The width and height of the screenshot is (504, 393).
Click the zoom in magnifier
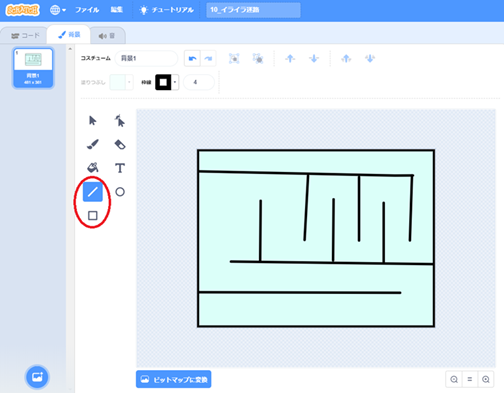pos(486,379)
